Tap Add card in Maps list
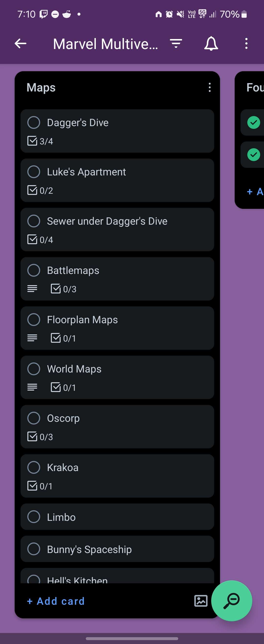 click(56, 601)
